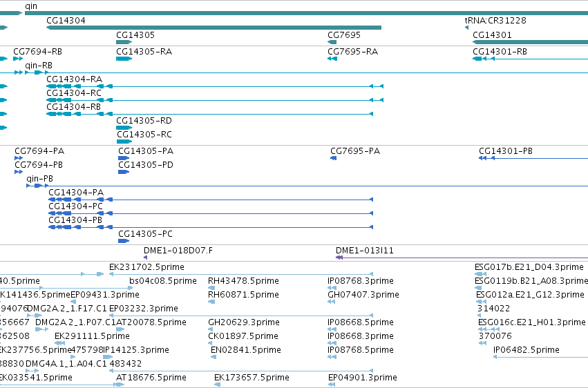Select EST EP03232.3prime
588x388 pixels.
tap(144, 309)
